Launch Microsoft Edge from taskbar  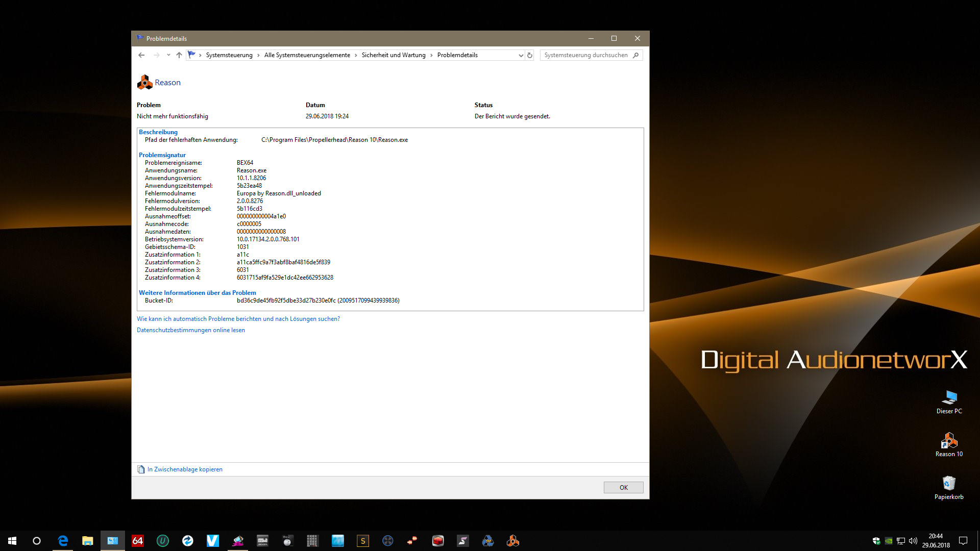[x=63, y=541]
